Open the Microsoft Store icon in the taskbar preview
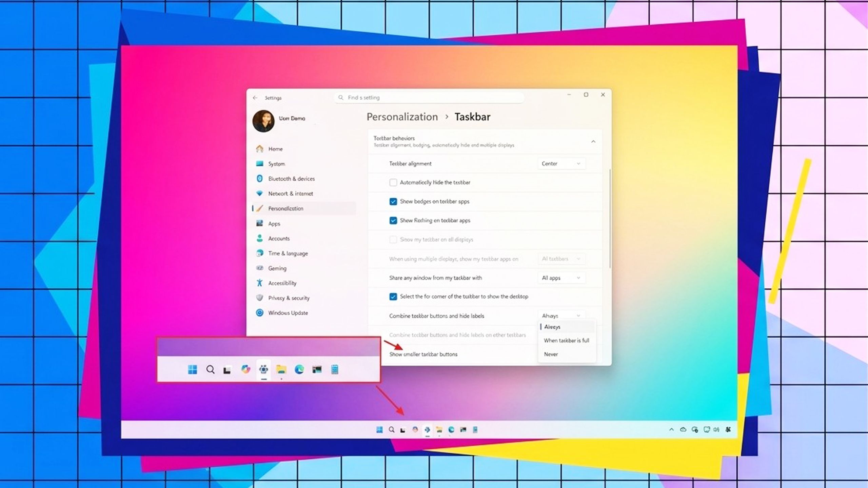 (x=334, y=370)
